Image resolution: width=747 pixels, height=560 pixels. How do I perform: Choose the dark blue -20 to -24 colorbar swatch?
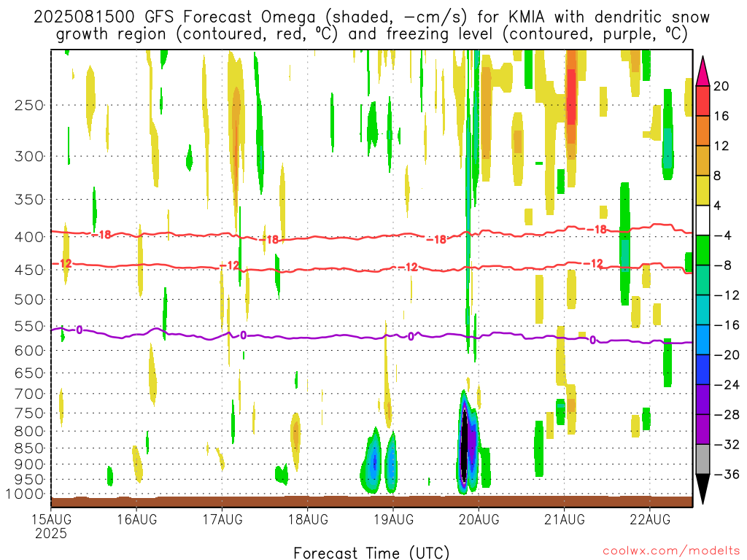click(703, 370)
